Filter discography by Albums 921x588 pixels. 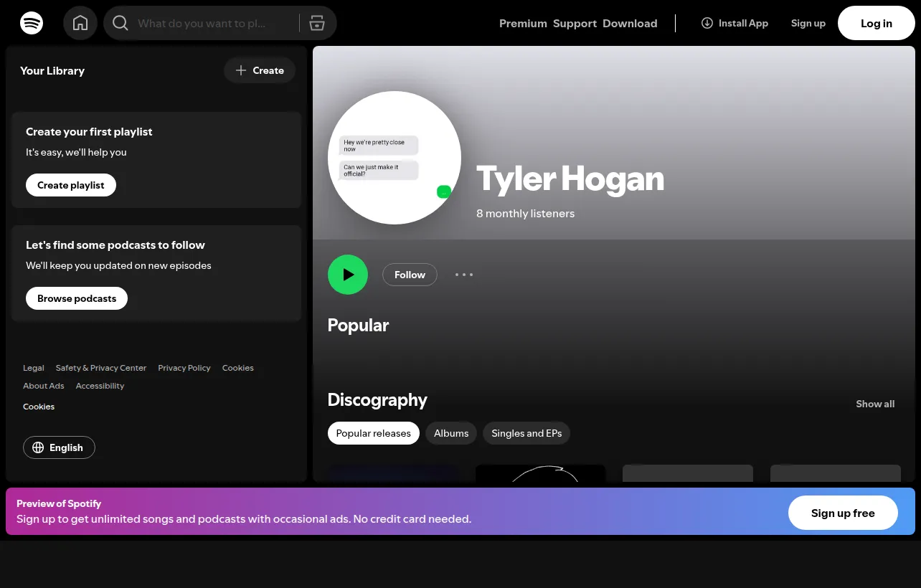coord(451,433)
